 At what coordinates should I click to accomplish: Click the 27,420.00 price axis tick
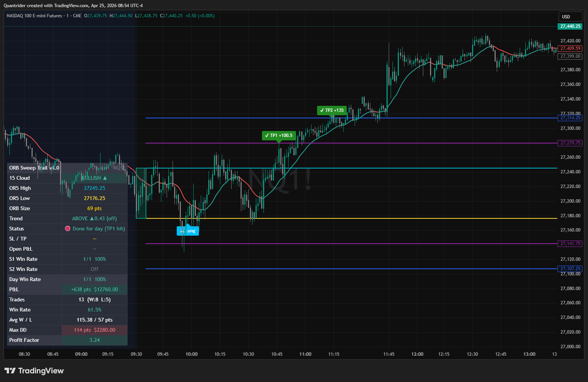click(570, 41)
